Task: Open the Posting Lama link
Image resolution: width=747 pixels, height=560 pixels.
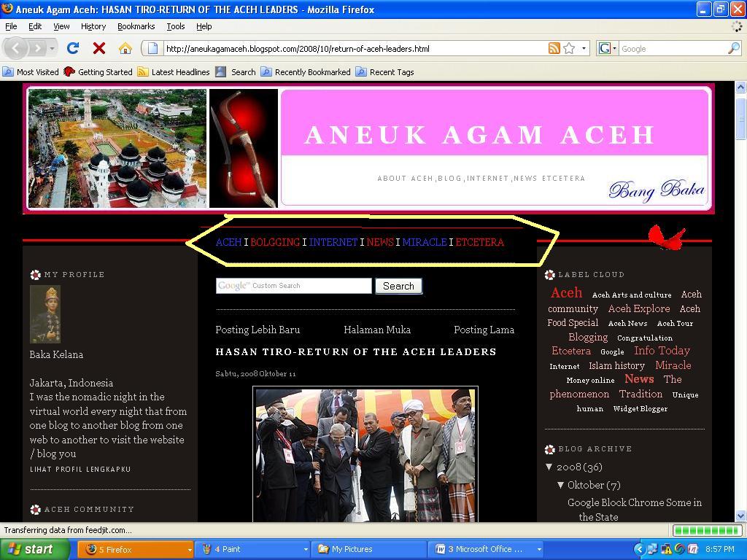Action: click(484, 330)
